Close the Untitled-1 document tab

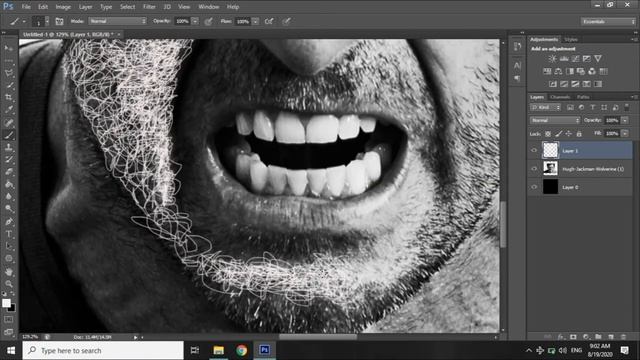pyautogui.click(x=119, y=35)
